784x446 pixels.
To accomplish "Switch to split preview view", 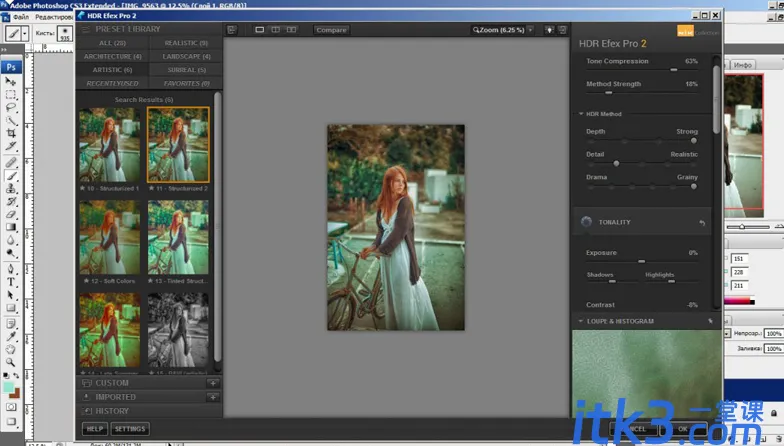I will coord(276,30).
